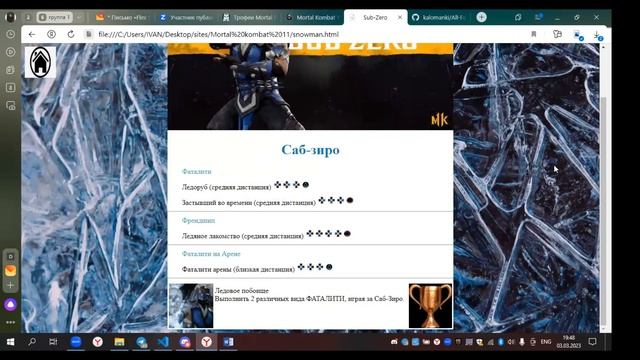The image size is (640, 360).
Task: Open File Explorer from the taskbar
Action: pos(119,342)
